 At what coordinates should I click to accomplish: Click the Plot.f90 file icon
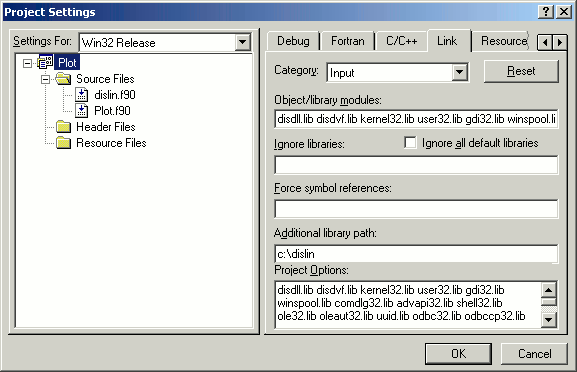click(x=82, y=111)
